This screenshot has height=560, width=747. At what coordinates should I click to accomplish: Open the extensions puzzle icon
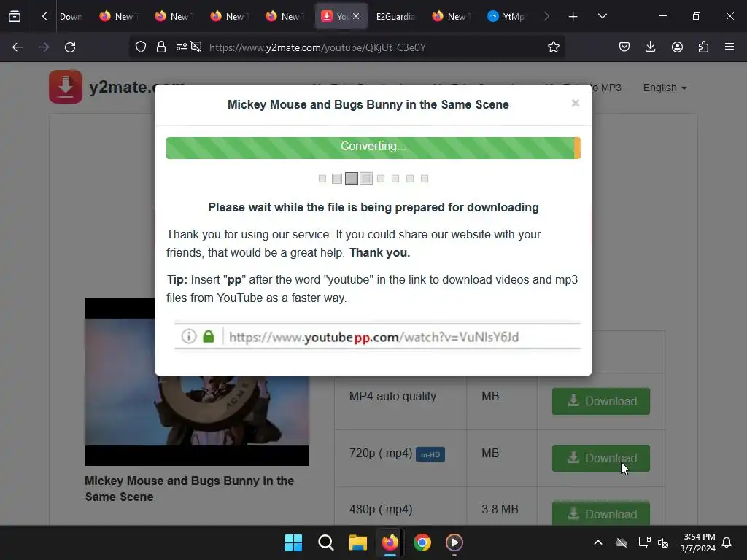click(703, 47)
